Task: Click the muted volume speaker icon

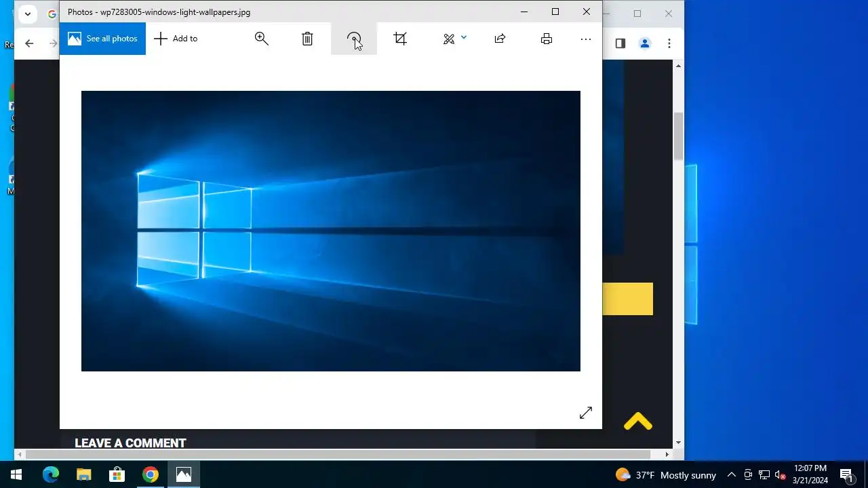Action: click(780, 475)
